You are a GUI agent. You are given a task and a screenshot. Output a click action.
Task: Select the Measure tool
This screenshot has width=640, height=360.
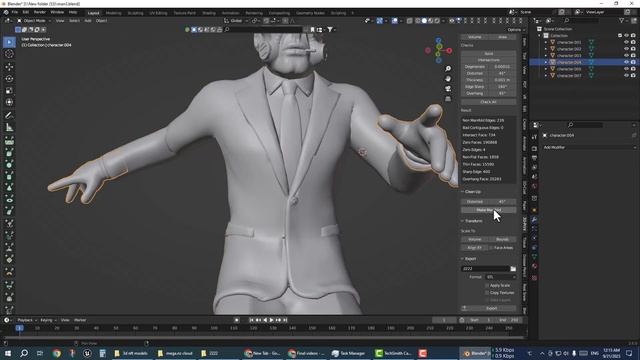pyautogui.click(x=9, y=128)
